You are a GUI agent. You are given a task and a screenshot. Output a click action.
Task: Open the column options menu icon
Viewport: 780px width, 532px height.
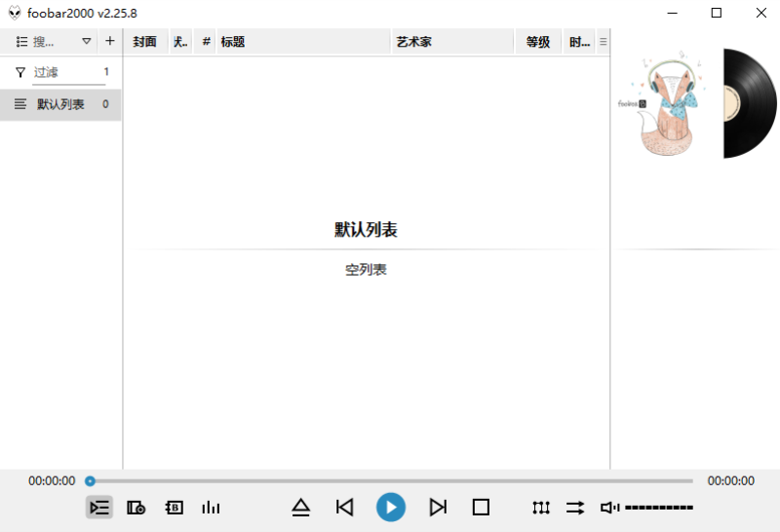point(603,42)
